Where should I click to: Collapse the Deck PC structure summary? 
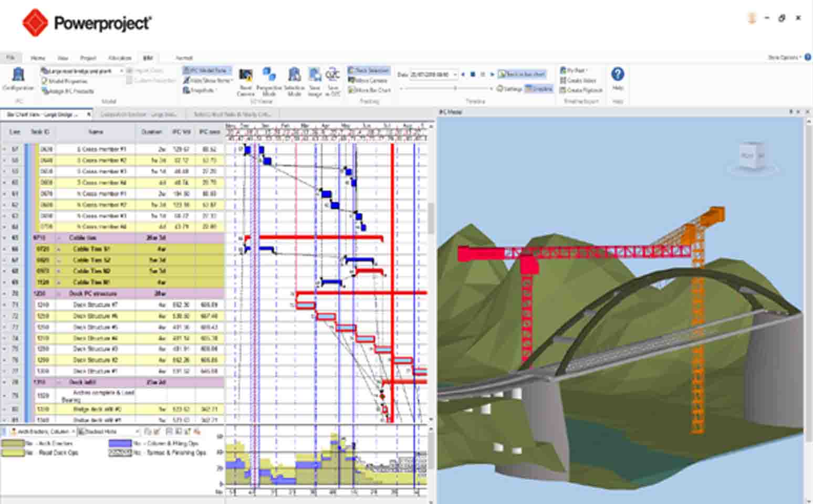click(x=58, y=293)
